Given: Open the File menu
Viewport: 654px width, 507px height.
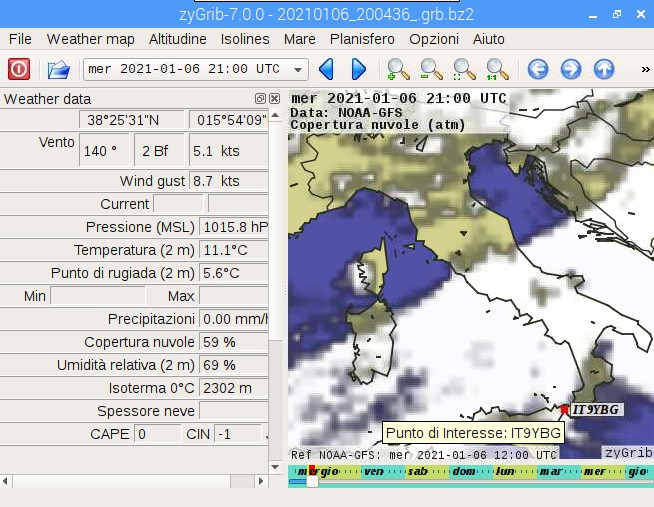Looking at the screenshot, I should [x=20, y=39].
